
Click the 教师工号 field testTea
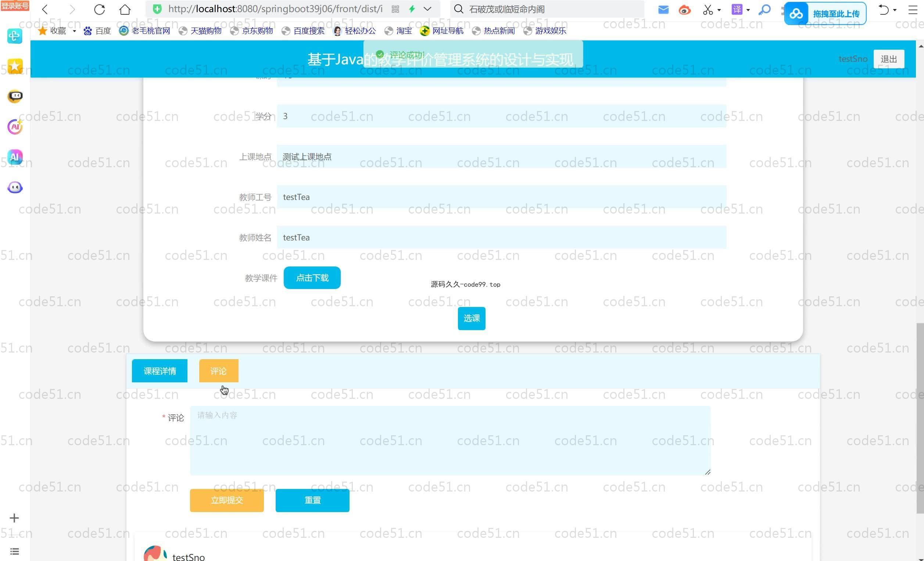[501, 197]
